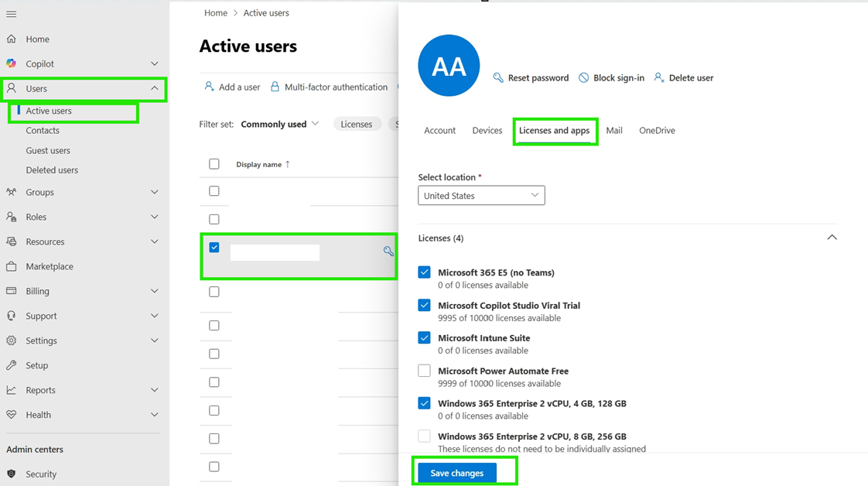
Task: Click the Reports chart icon
Action: pyautogui.click(x=11, y=390)
